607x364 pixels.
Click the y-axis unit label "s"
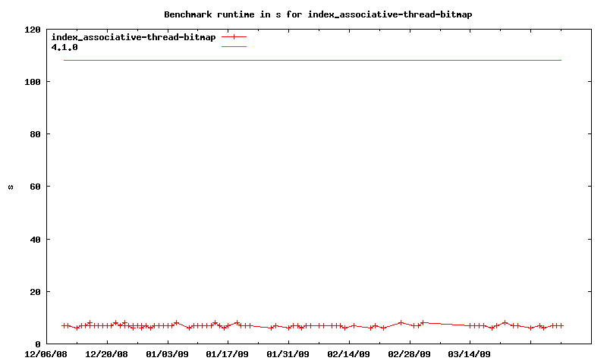click(11, 187)
